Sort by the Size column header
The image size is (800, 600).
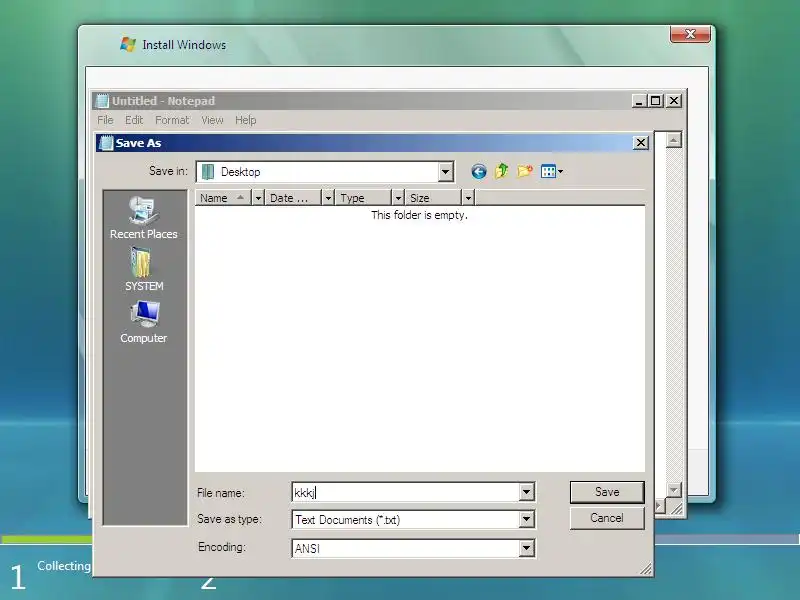coord(434,197)
